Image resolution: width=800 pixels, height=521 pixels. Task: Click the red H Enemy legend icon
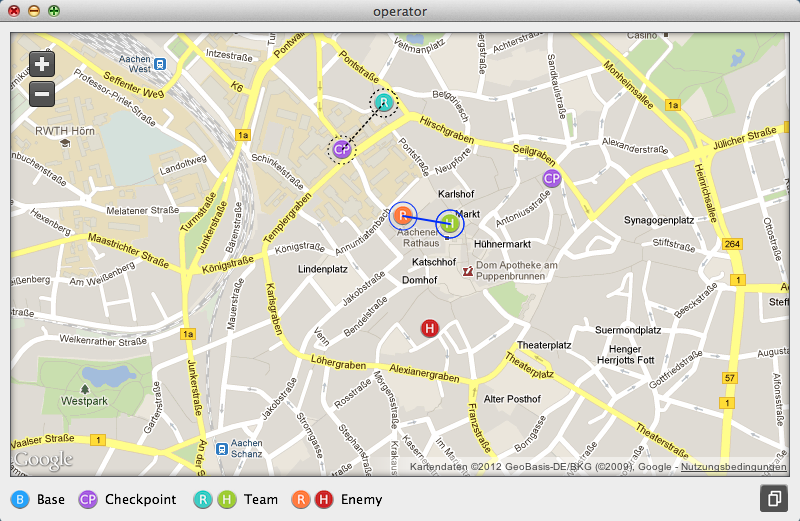coord(324,499)
